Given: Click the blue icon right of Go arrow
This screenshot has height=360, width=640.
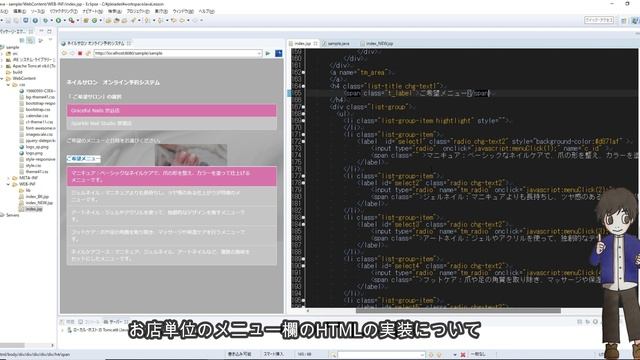Looking at the screenshot, I should coord(279,53).
